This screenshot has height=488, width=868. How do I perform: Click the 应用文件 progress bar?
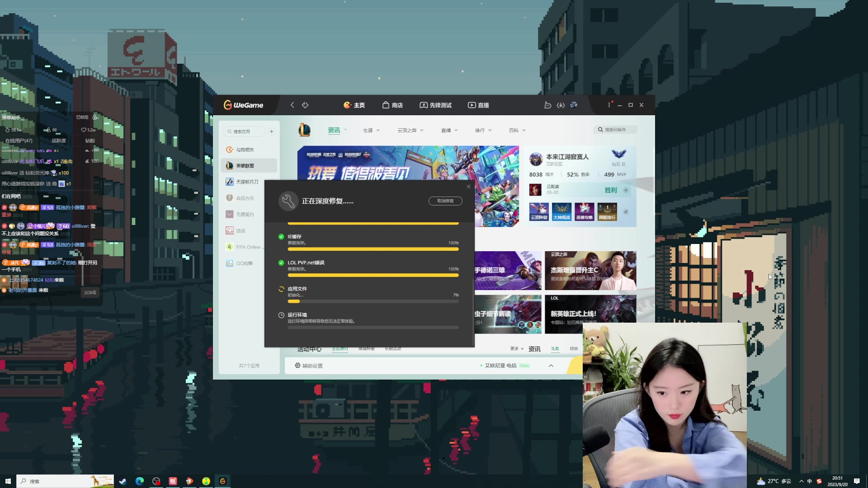tap(373, 301)
